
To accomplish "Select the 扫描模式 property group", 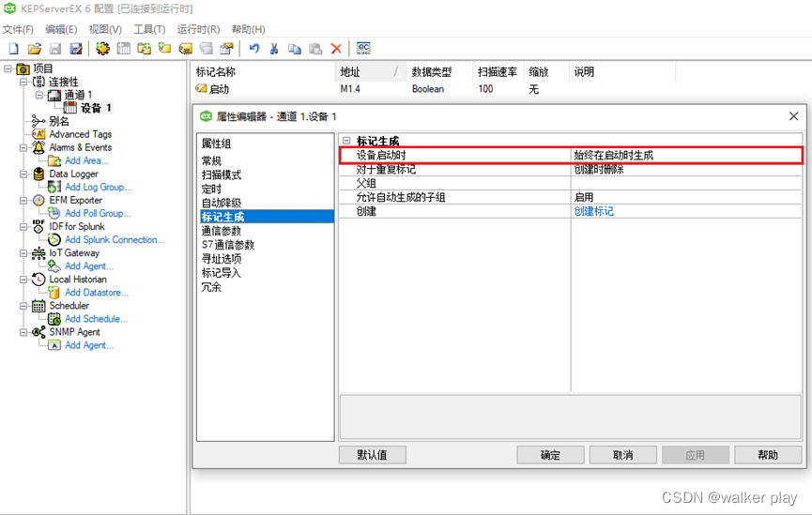I will 222,174.
